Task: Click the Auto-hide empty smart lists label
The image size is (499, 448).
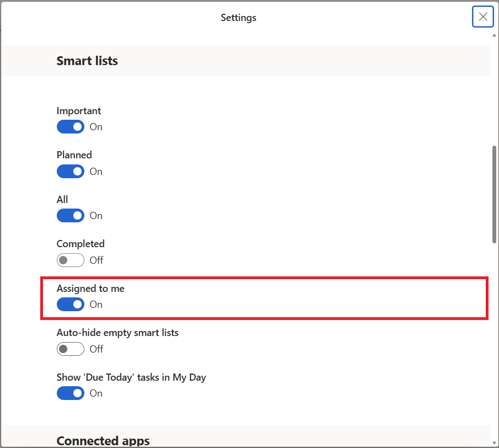Action: coord(117,333)
